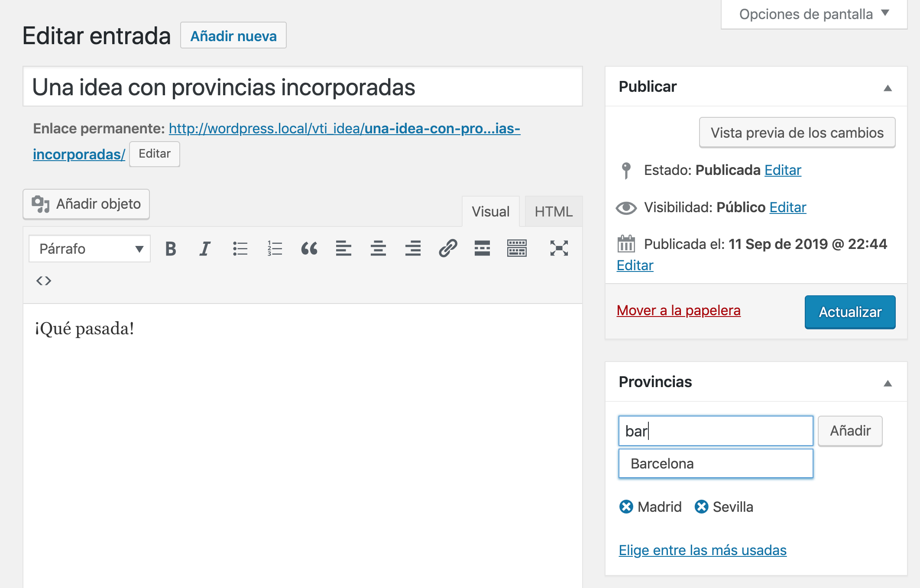Insert a numbered list
This screenshot has height=588, width=920.
275,249
